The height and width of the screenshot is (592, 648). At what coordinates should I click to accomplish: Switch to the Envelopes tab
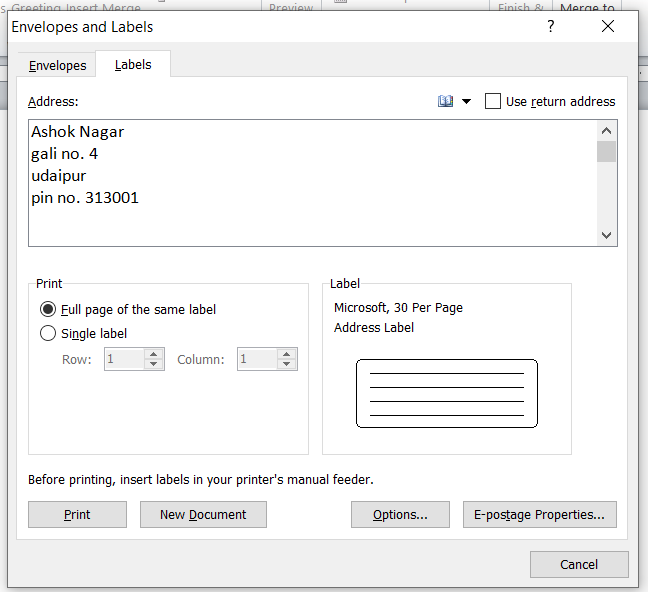coord(57,65)
